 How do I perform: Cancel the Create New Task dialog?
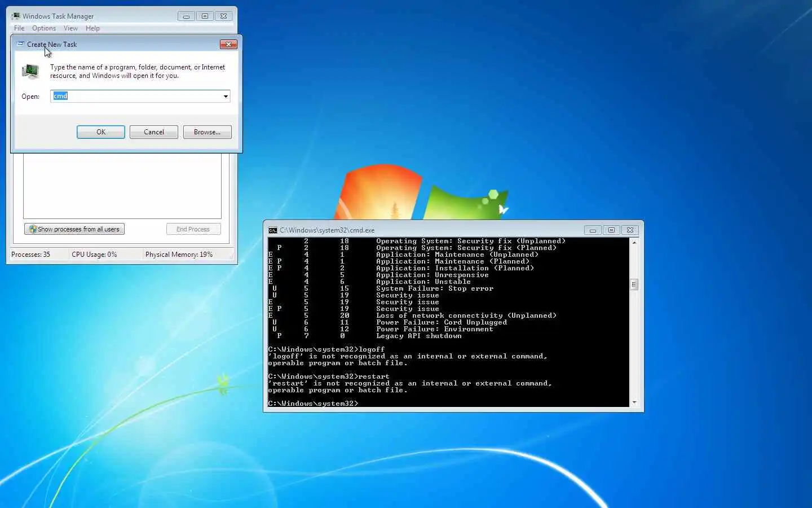click(154, 132)
